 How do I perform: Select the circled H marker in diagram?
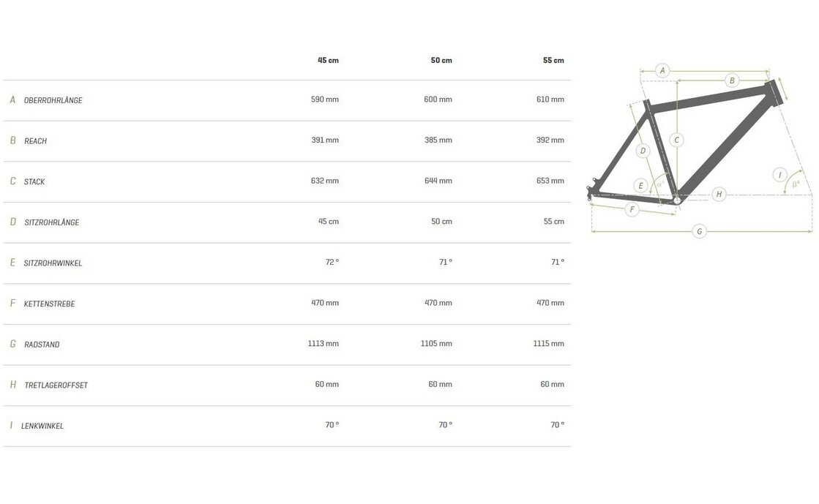719,194
